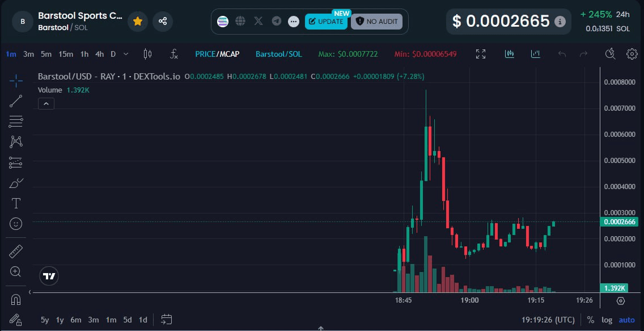Toggle log scale mode

[x=607, y=320]
